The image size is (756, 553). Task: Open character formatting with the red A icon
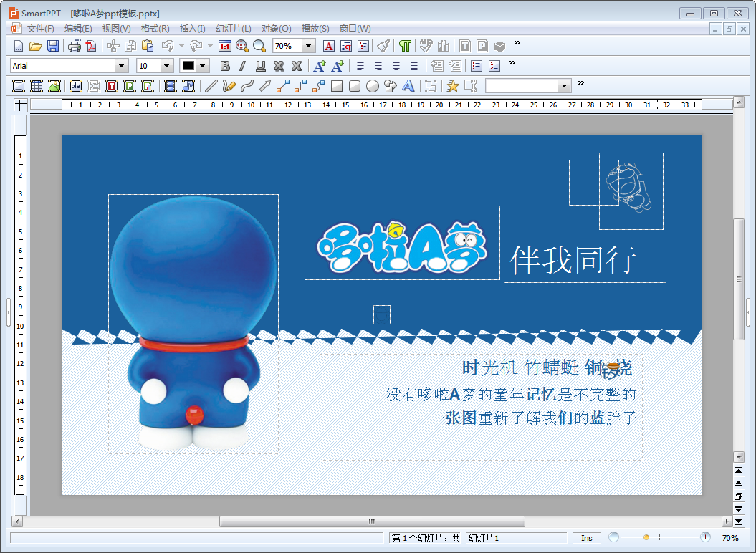click(x=329, y=47)
